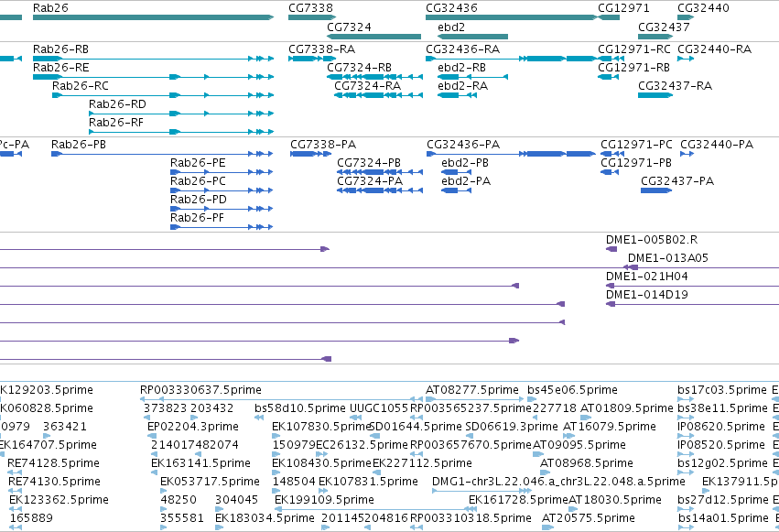Click clone DME1-013A05

pyautogui.click(x=667, y=258)
